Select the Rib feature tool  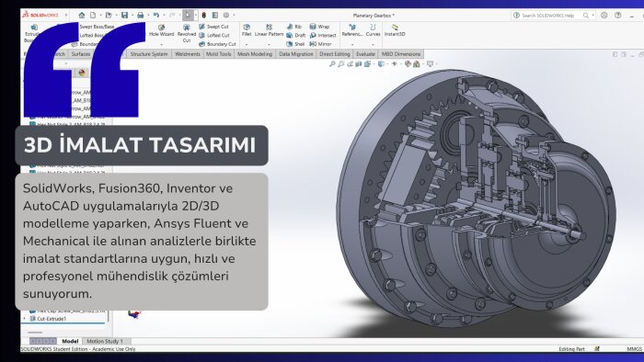coord(294,27)
